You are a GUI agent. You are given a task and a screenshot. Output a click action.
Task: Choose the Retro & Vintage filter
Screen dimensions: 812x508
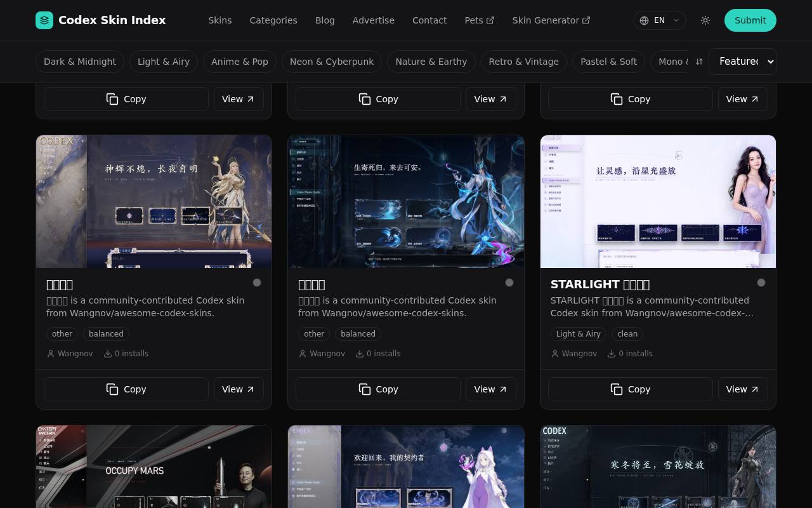(524, 62)
